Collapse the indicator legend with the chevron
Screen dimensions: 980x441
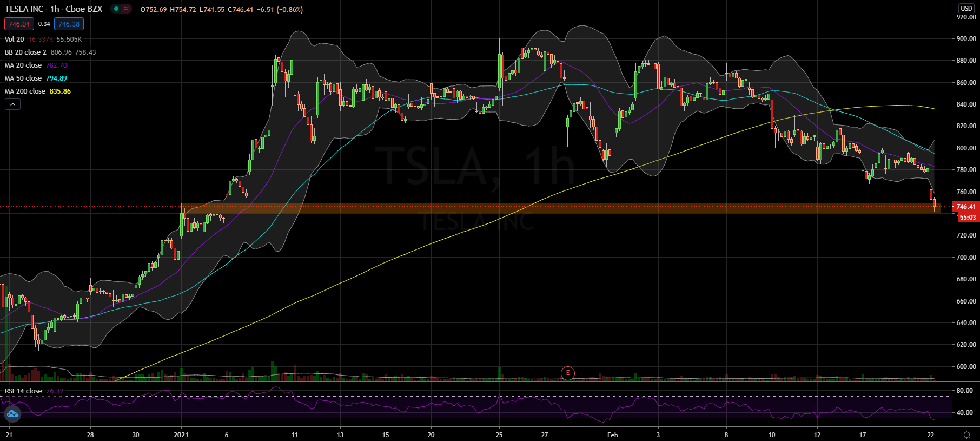coord(12,104)
